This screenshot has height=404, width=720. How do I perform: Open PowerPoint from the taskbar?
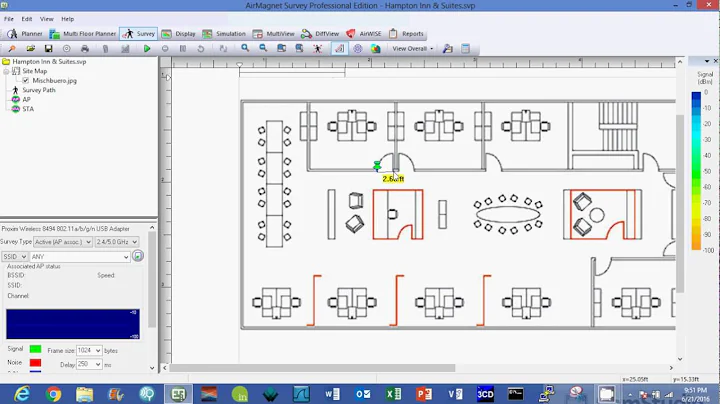tap(424, 394)
